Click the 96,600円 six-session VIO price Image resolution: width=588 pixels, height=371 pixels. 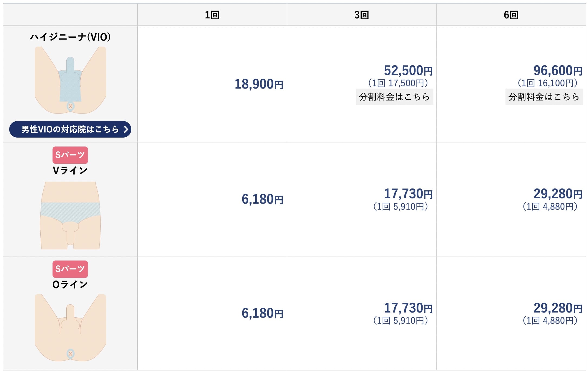point(557,71)
